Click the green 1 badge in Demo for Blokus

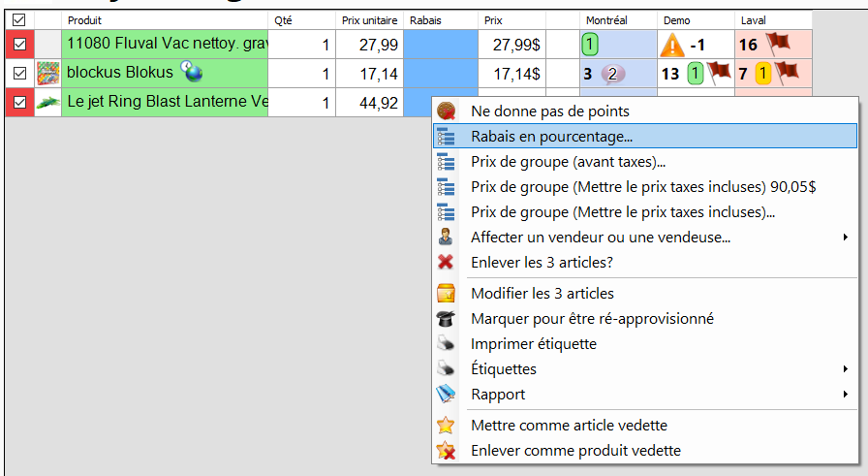coord(696,73)
